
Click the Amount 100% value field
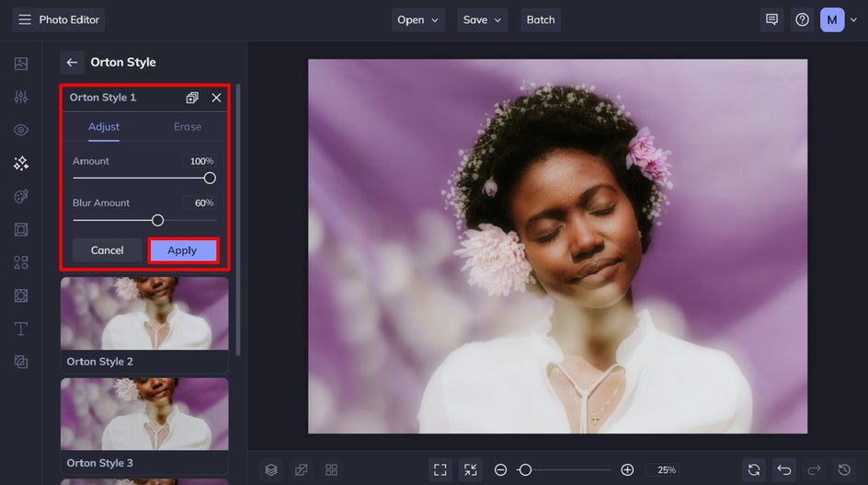tap(200, 161)
